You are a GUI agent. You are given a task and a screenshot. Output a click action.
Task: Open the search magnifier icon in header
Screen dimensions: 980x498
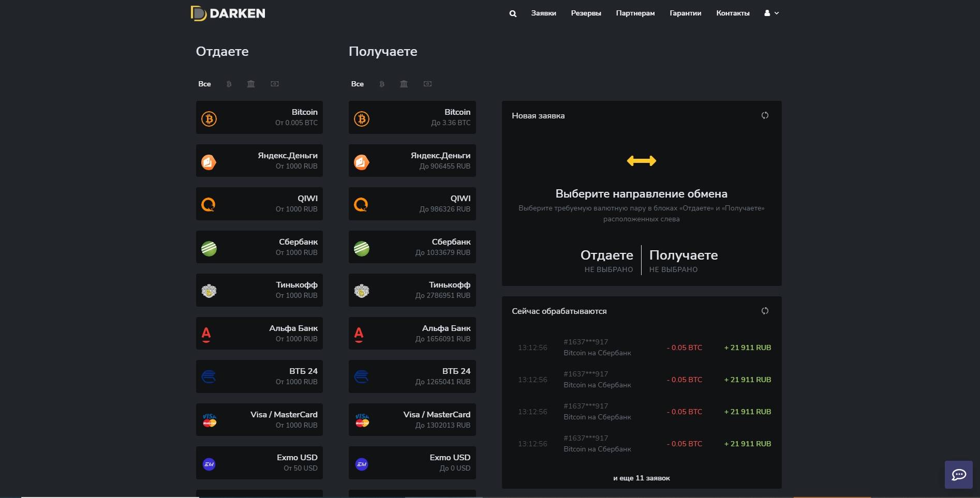point(513,13)
